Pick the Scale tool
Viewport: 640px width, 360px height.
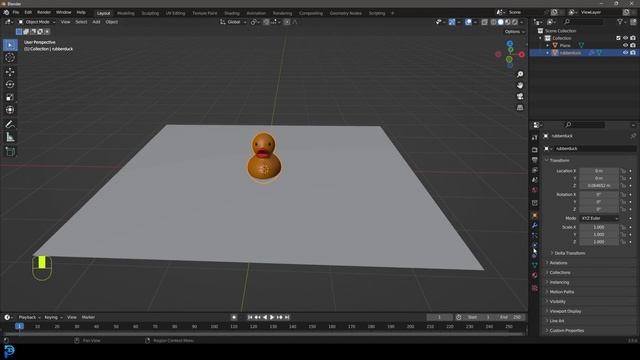(x=10, y=97)
